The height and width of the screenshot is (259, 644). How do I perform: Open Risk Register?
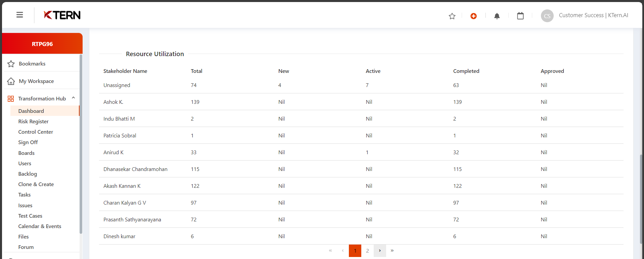tap(33, 121)
